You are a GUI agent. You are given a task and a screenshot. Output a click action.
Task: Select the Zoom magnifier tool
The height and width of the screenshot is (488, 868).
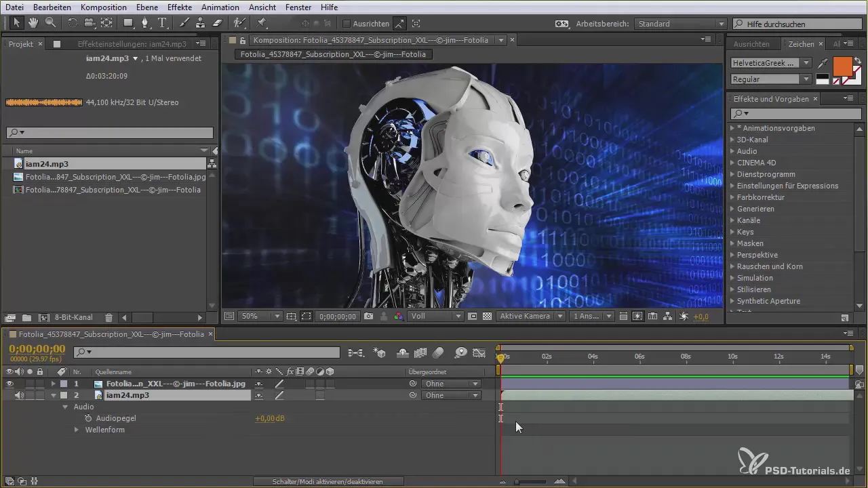click(x=50, y=23)
